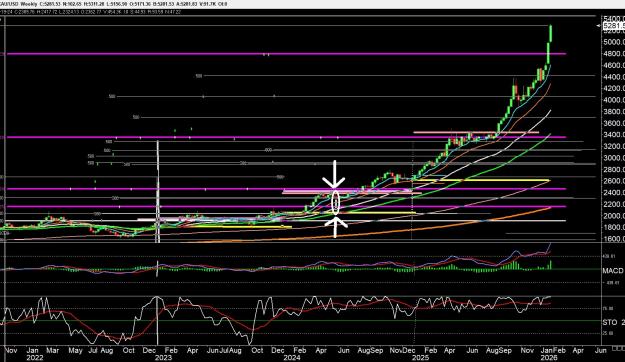Viewport: 625px width, 362px height.
Task: Click the 3400 price axis label
Action: [614, 135]
